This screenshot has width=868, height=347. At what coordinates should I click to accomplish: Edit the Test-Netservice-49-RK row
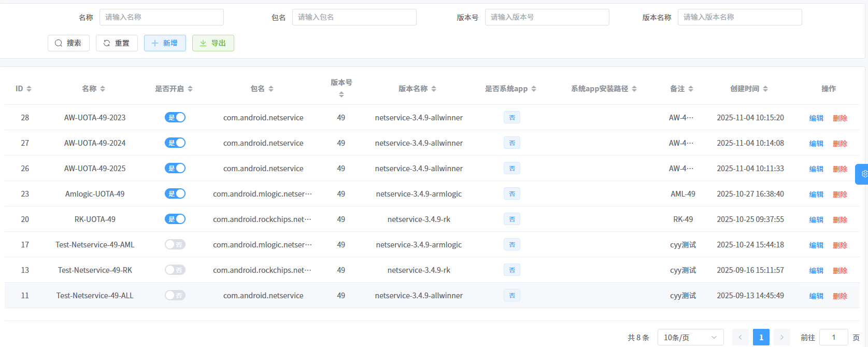coord(816,271)
